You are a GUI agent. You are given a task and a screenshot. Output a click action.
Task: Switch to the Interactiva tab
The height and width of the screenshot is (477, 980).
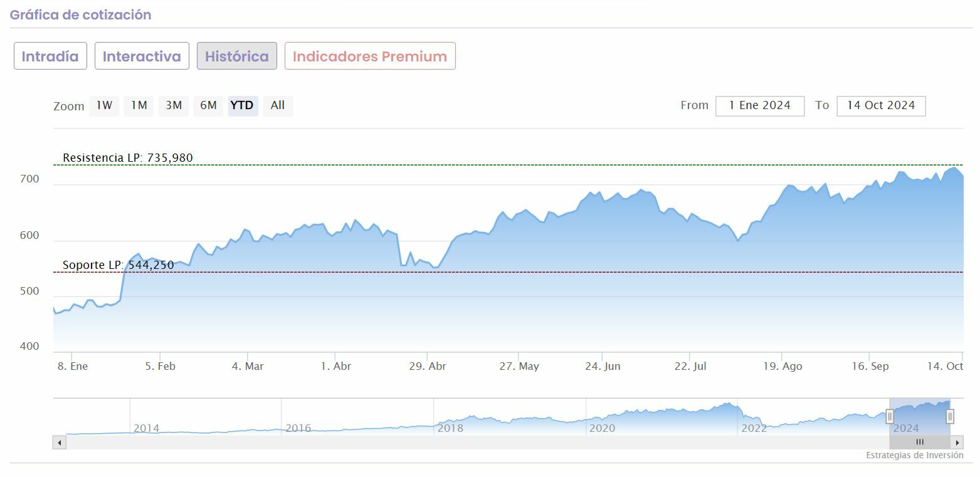point(142,56)
